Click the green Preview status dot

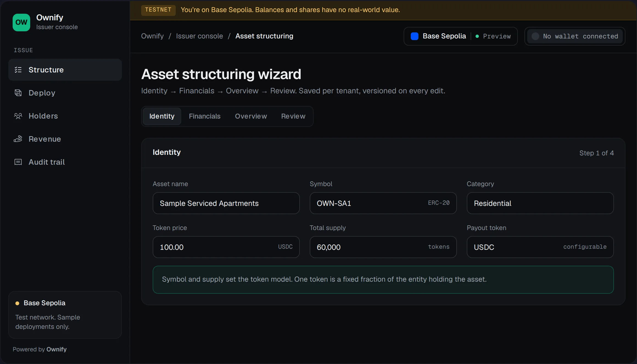click(x=477, y=36)
